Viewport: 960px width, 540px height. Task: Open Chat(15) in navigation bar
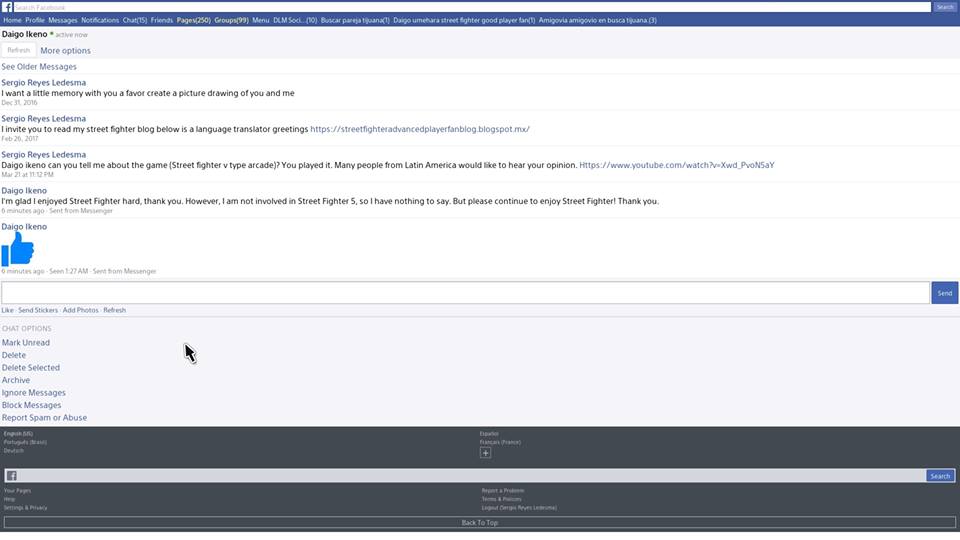click(135, 20)
